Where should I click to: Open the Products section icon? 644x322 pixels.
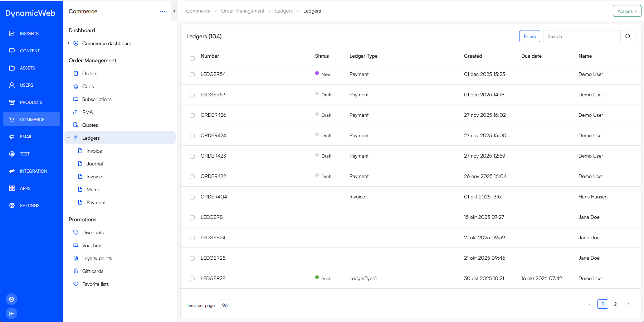(12, 102)
